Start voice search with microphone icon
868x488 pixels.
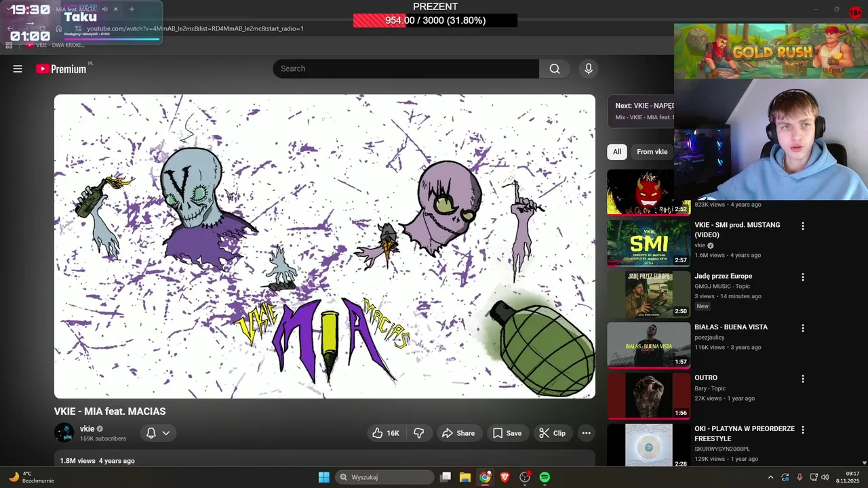pos(589,68)
